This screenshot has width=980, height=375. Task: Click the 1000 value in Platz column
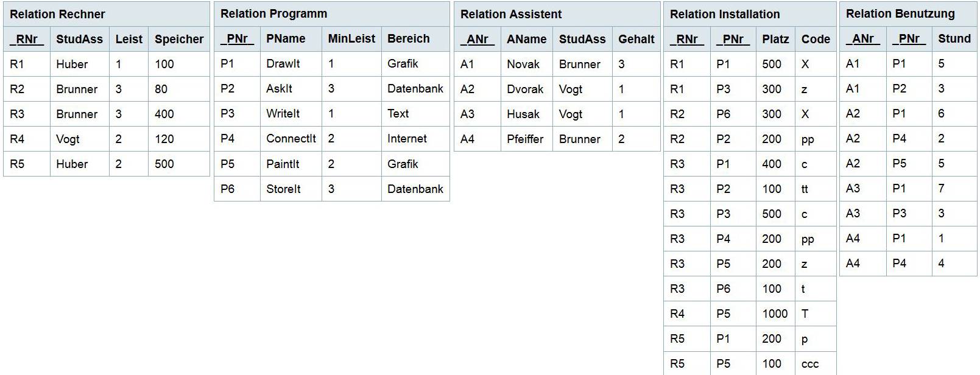(x=775, y=314)
